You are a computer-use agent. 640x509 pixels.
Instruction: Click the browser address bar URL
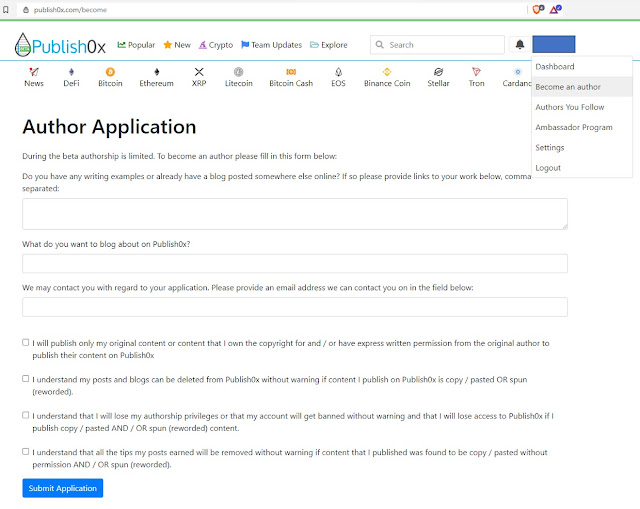pos(70,10)
